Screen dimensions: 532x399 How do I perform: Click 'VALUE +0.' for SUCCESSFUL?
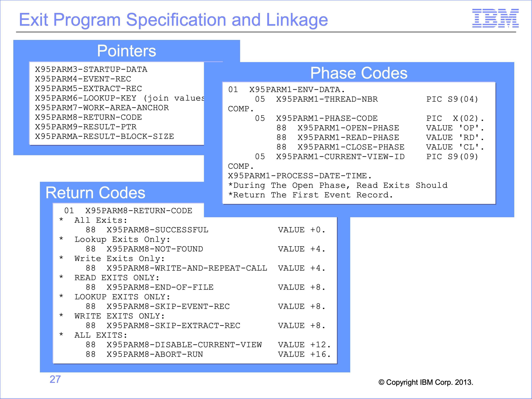click(x=302, y=230)
